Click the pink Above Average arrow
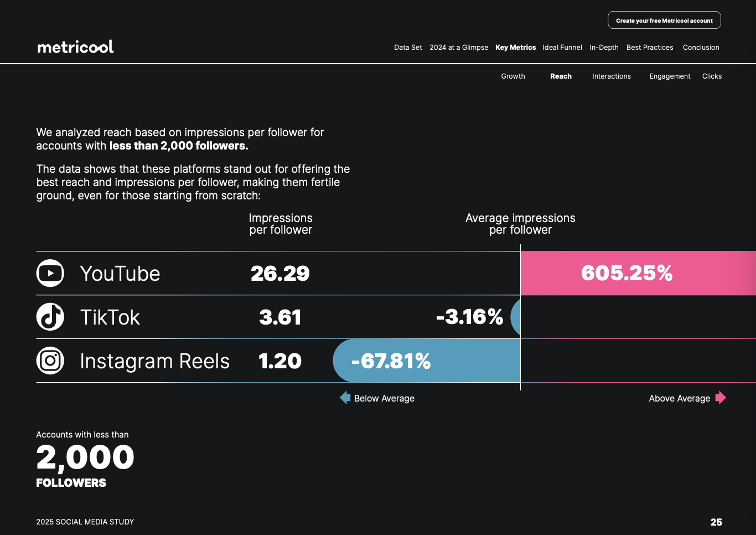The image size is (756, 535). click(720, 398)
